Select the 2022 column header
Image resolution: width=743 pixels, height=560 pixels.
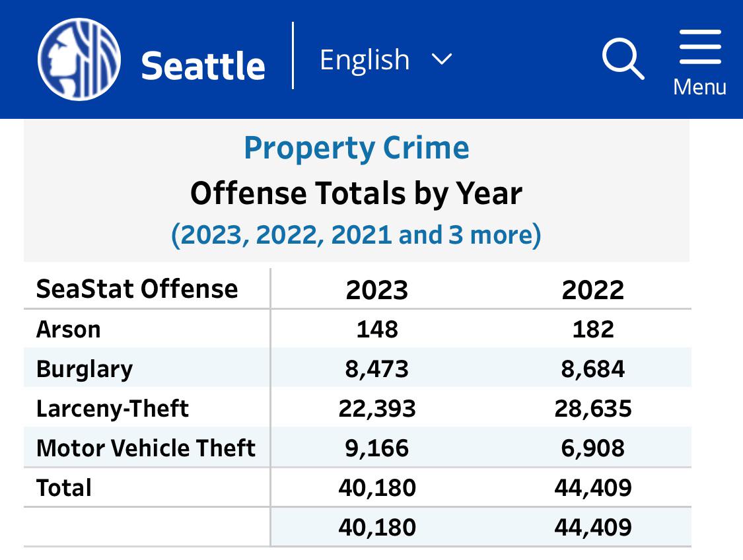pos(593,289)
